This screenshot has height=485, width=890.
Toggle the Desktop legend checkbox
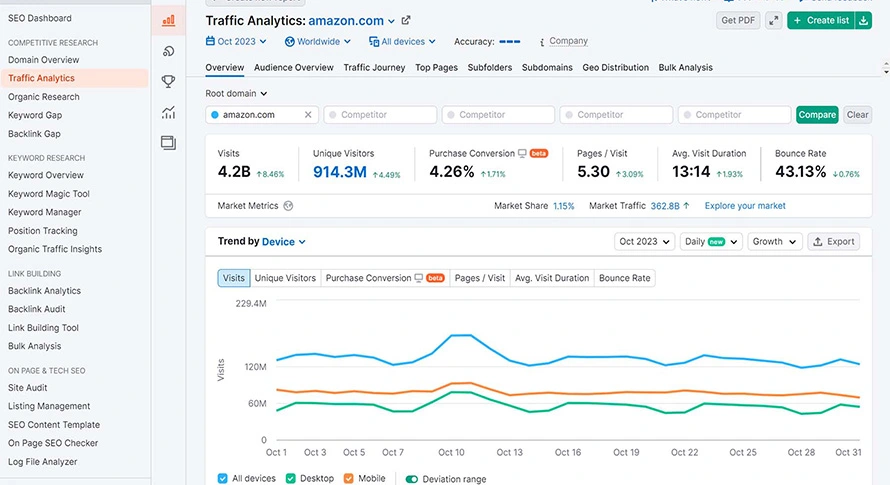coord(289,479)
